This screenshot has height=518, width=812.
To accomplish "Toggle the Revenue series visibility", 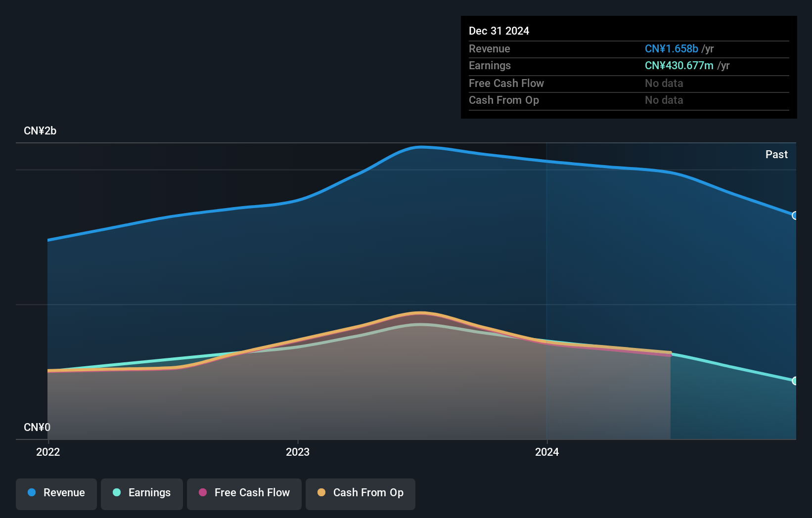I will (56, 493).
